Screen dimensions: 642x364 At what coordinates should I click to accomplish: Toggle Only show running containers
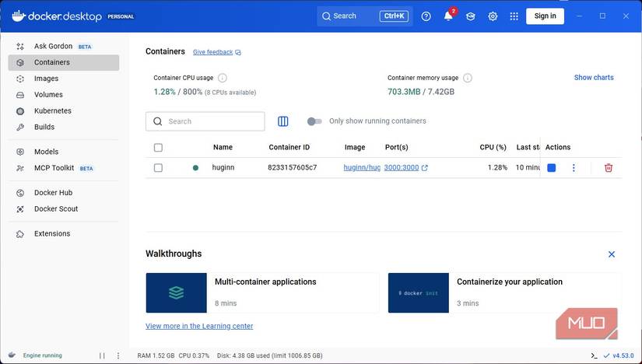point(314,121)
